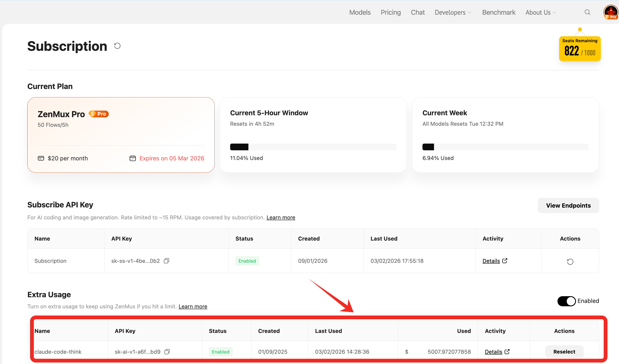Click the refresh icon beside Subscription title

[x=117, y=46]
